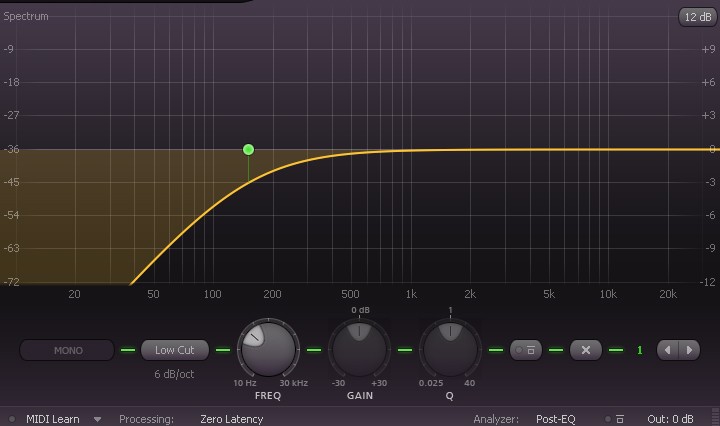Click the Q knob
Viewport: 720px width, 426px height.
[x=450, y=349]
